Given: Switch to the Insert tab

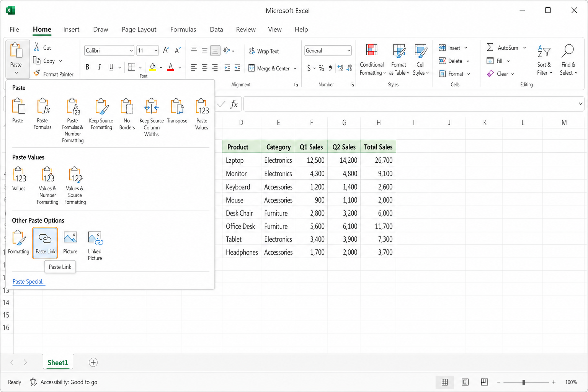Looking at the screenshot, I should [x=71, y=29].
